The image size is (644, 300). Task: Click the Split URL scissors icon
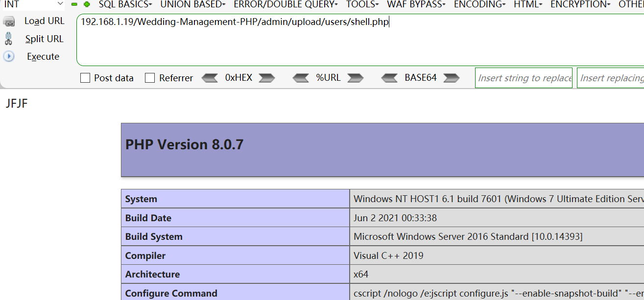point(8,39)
